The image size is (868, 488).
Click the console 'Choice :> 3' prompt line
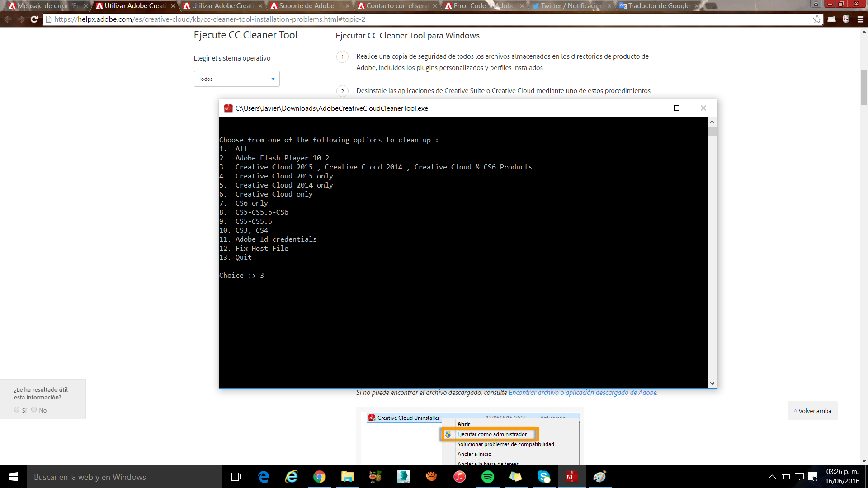coord(241,275)
